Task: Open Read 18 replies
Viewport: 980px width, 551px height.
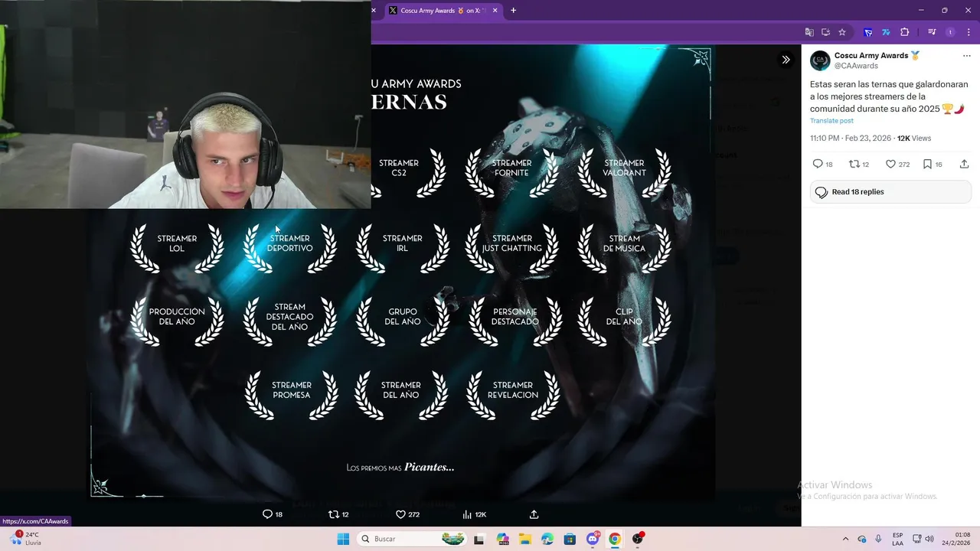Action: [890, 192]
